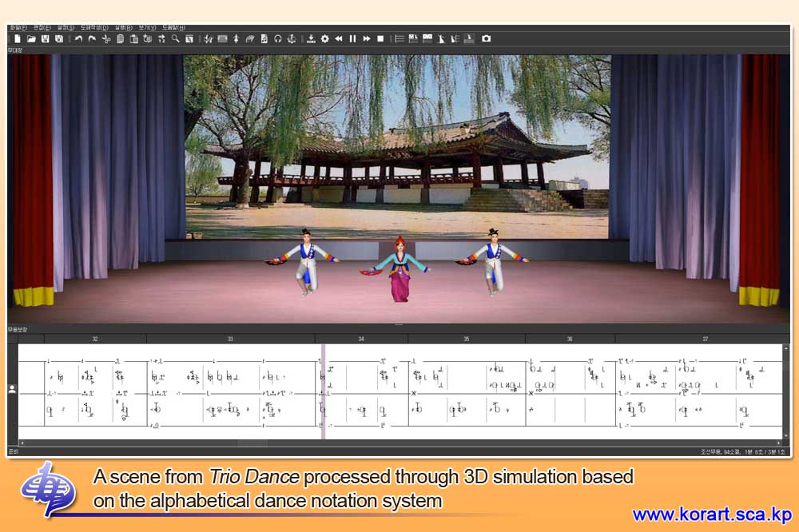Click measure number 32 in notation ruler

pyautogui.click(x=95, y=339)
